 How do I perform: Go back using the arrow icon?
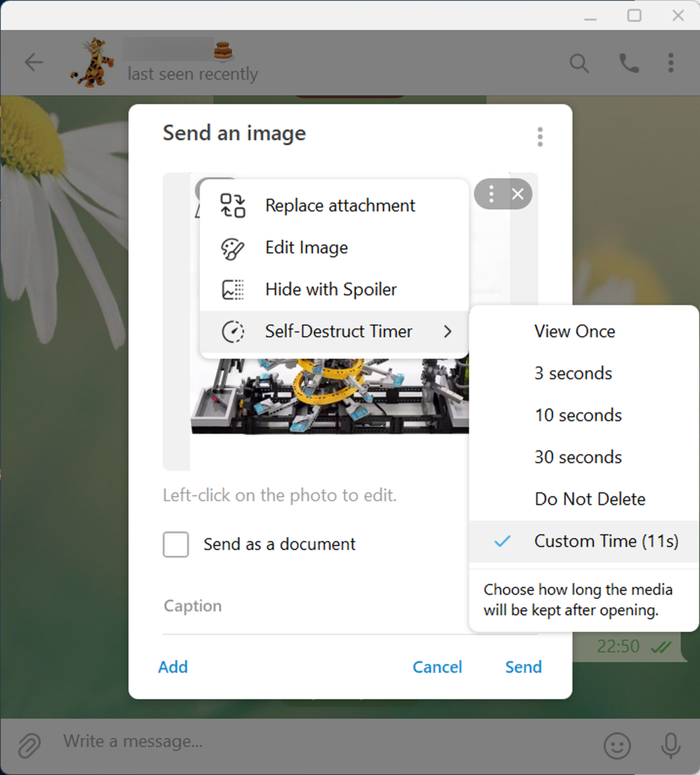click(x=34, y=62)
